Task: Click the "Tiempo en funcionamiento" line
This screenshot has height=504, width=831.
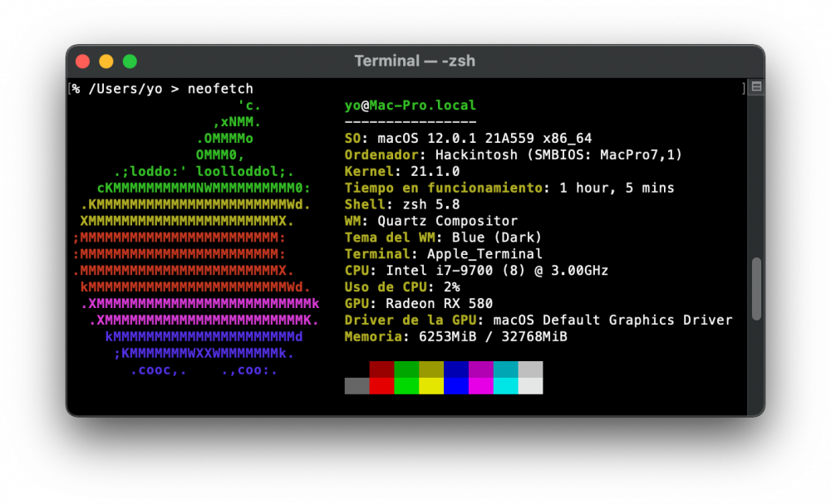Action: point(509,188)
